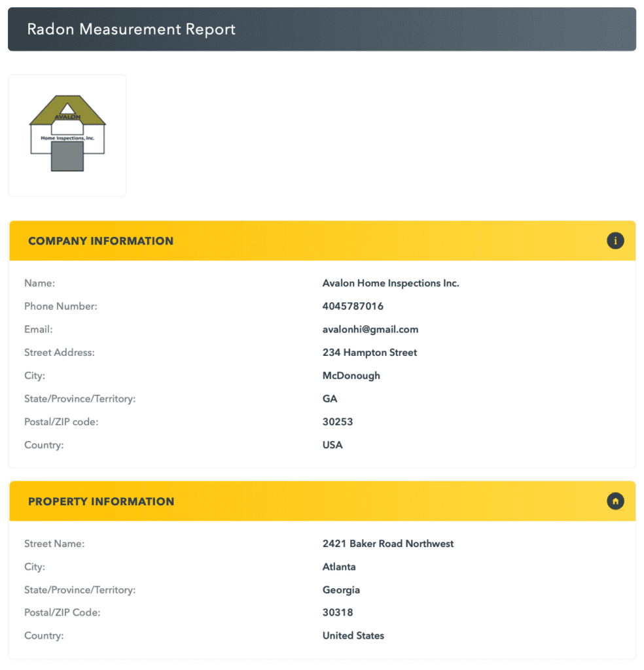Click the property street name 2421 Baker Road Northwest

click(387, 544)
